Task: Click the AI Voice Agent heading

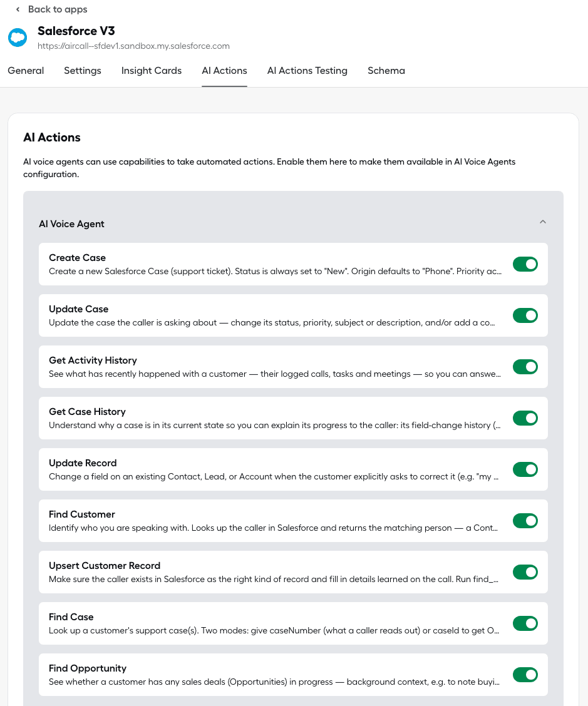Action: [x=71, y=224]
